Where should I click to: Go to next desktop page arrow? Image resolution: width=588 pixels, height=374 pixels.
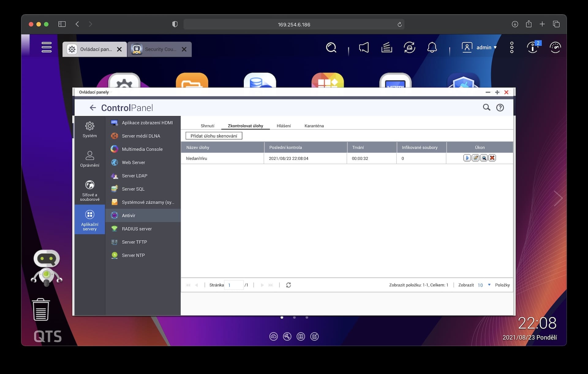pyautogui.click(x=558, y=198)
